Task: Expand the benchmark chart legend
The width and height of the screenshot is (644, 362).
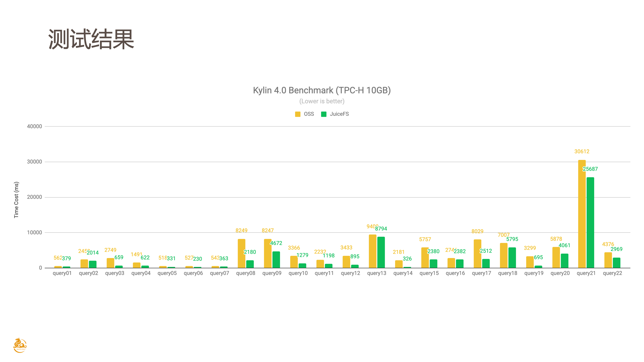Action: 322,114
